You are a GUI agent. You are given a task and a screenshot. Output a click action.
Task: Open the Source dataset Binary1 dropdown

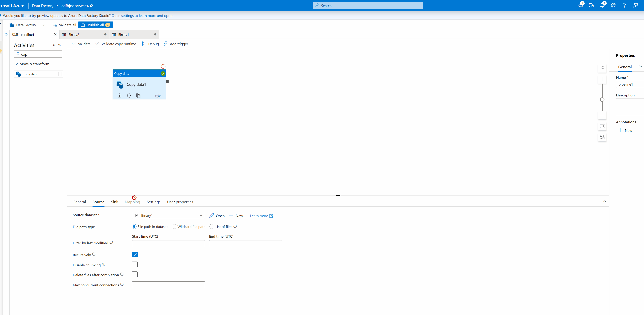pos(168,215)
